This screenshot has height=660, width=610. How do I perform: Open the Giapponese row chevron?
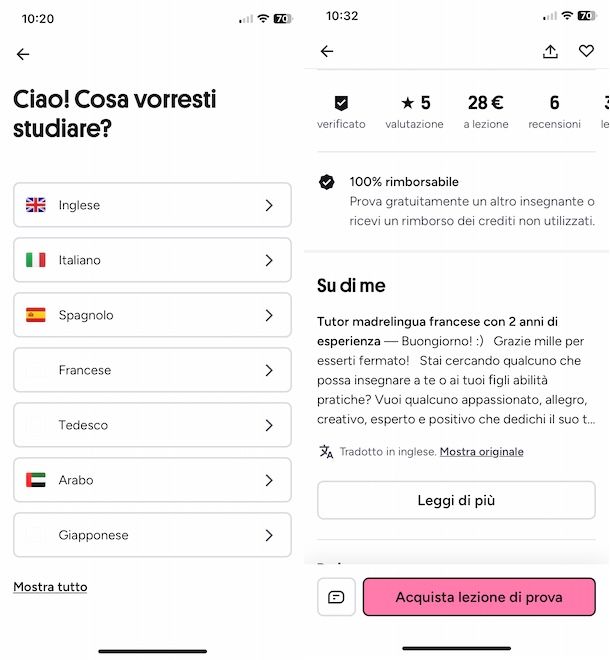click(x=269, y=535)
